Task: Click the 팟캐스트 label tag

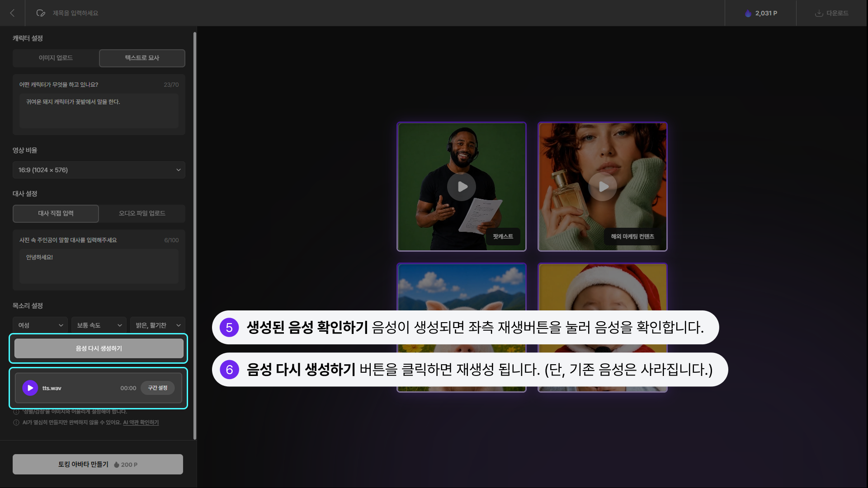Action: [503, 236]
